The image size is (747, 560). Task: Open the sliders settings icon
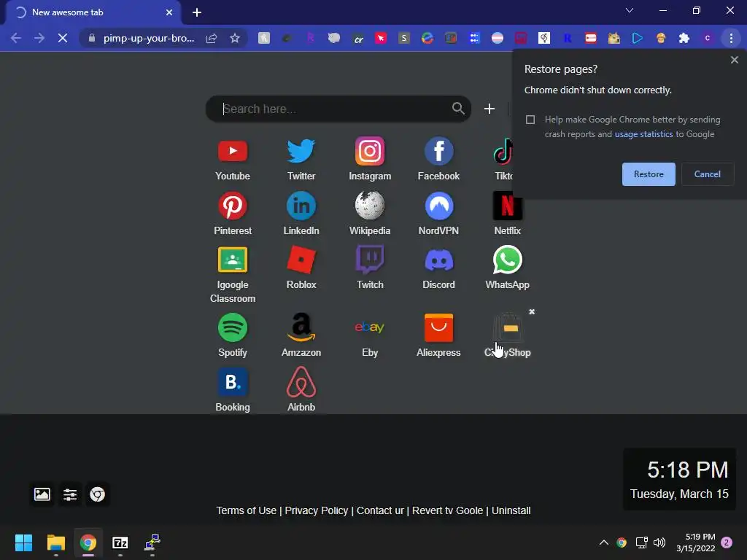click(69, 494)
